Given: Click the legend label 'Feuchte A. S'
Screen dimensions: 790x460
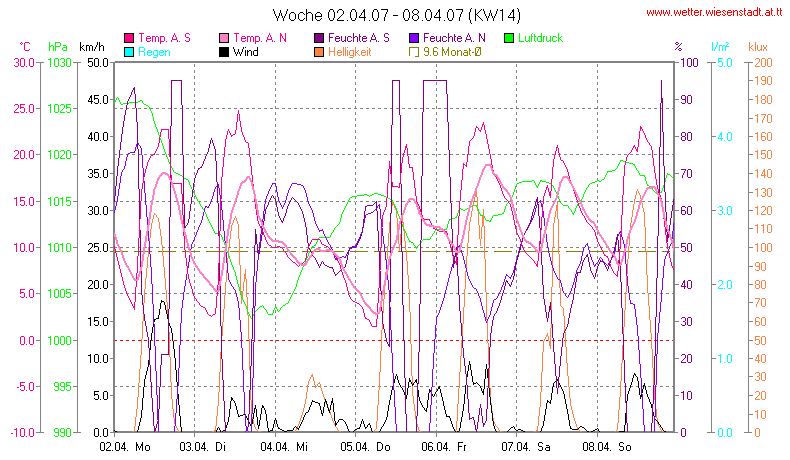Looking at the screenshot, I should pyautogui.click(x=359, y=38).
